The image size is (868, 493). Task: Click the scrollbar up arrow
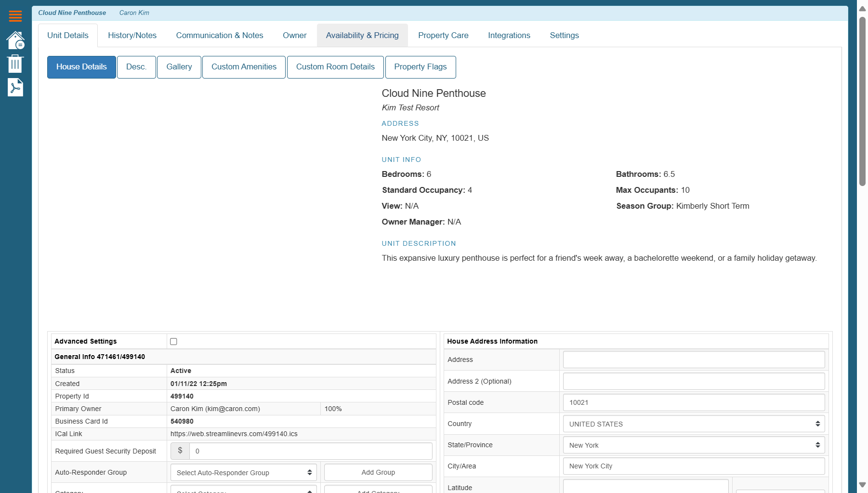862,9
